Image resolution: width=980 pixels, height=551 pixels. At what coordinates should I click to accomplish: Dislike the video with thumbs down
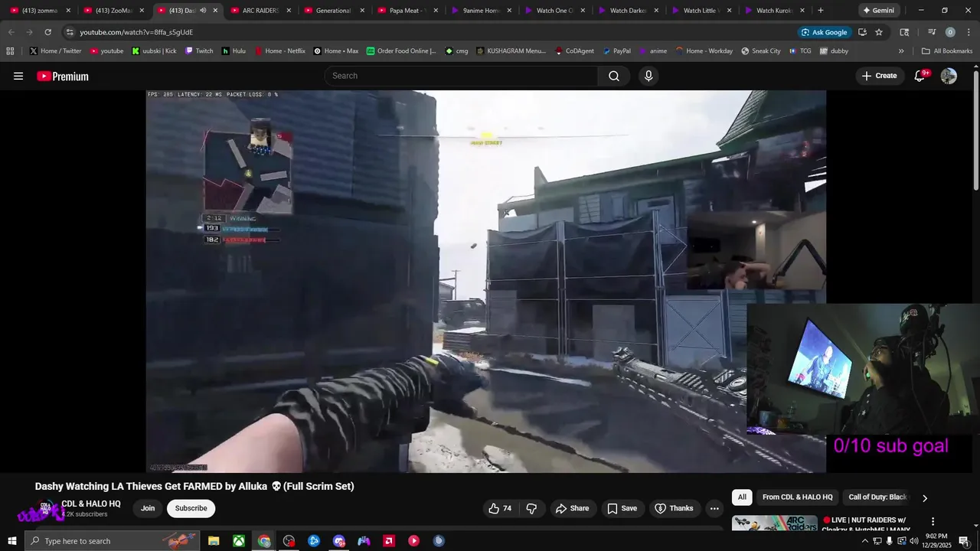point(531,508)
